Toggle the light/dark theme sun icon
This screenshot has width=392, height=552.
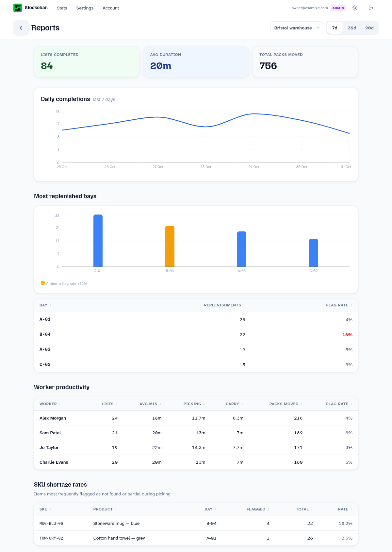tap(355, 8)
